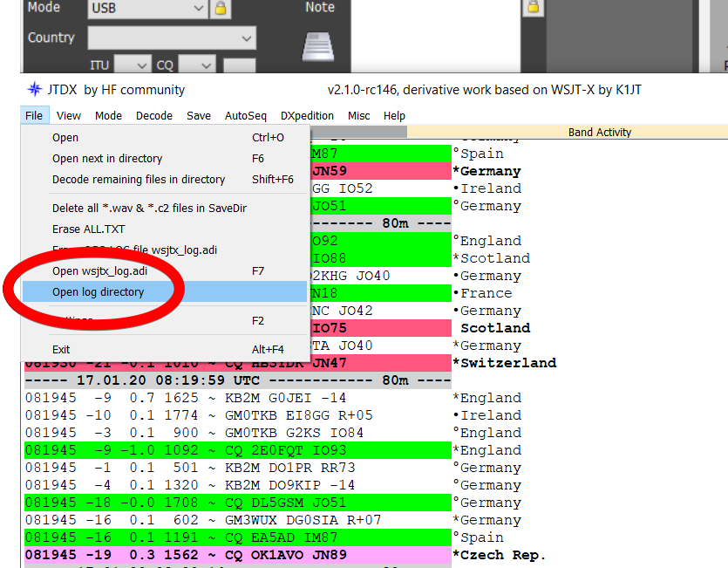Select the GM0TKB G2KS IO84 row

238,433
